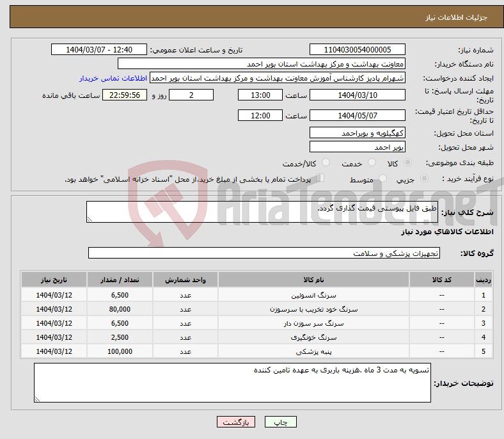This screenshot has height=439, width=504.
Task: Click the واحد شمارش column header
Action: [185, 280]
